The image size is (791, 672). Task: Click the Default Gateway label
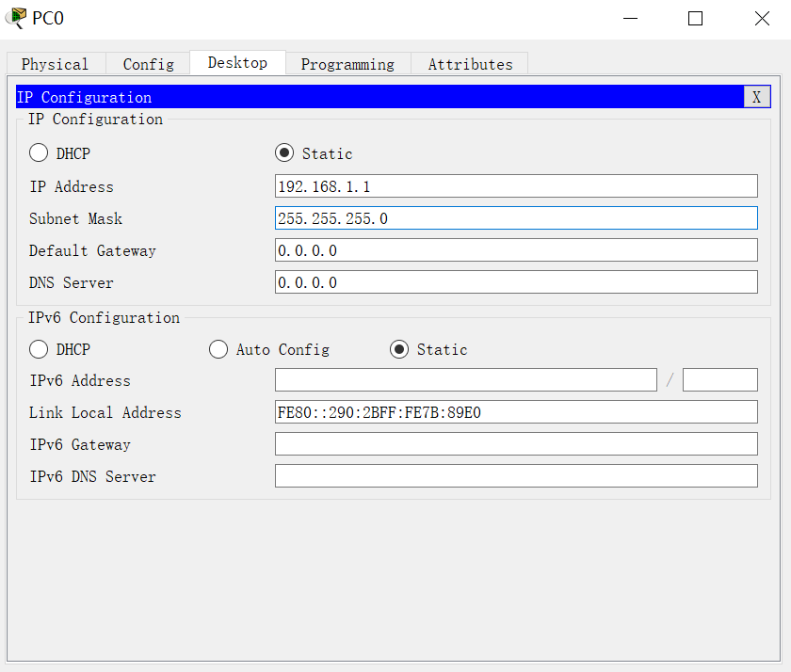click(92, 250)
